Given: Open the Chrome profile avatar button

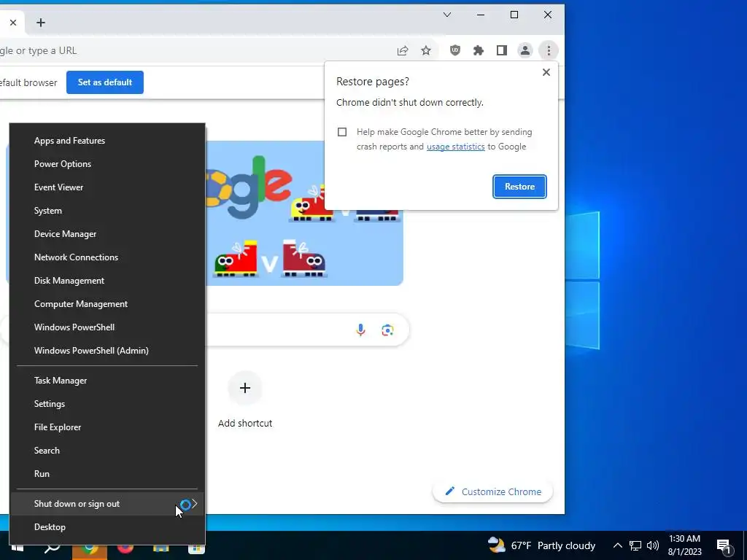Looking at the screenshot, I should (525, 50).
